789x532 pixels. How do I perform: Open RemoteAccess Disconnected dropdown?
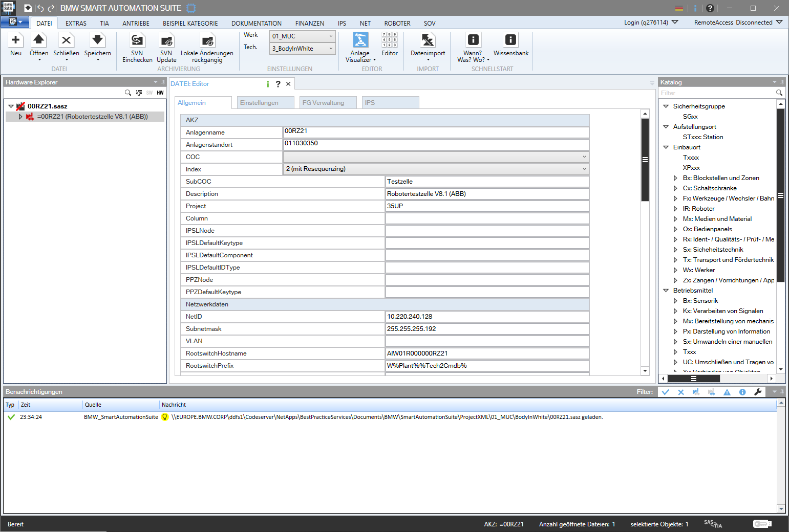[x=738, y=23]
